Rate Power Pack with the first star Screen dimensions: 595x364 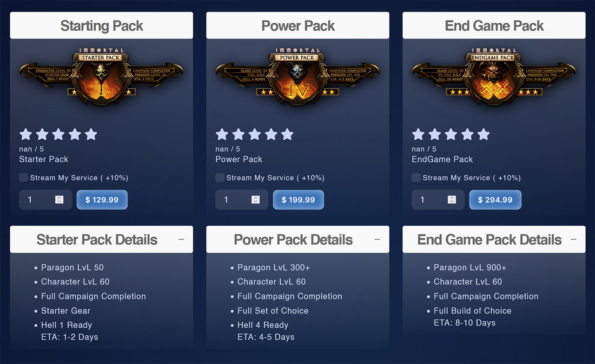(222, 135)
